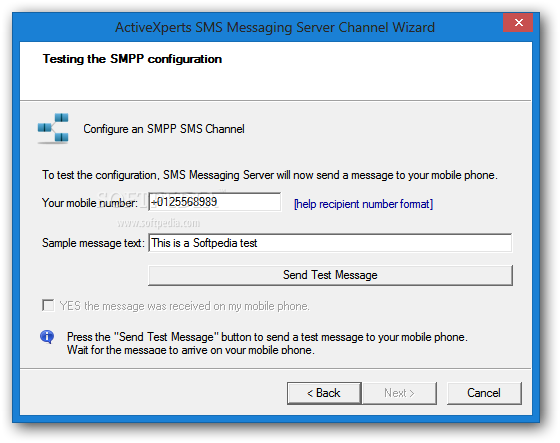Focus the Sample message text field
The image size is (560, 443).
[x=330, y=243]
